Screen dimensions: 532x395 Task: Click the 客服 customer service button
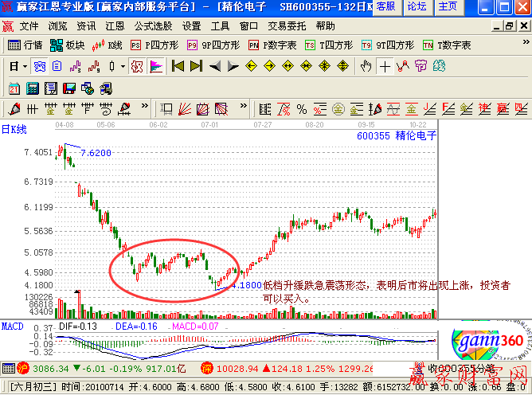[386, 7]
